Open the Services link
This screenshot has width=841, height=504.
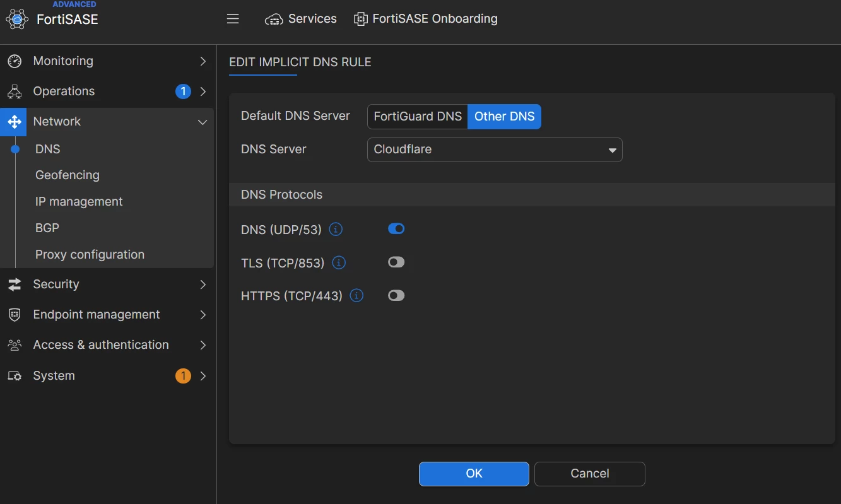[x=312, y=19]
